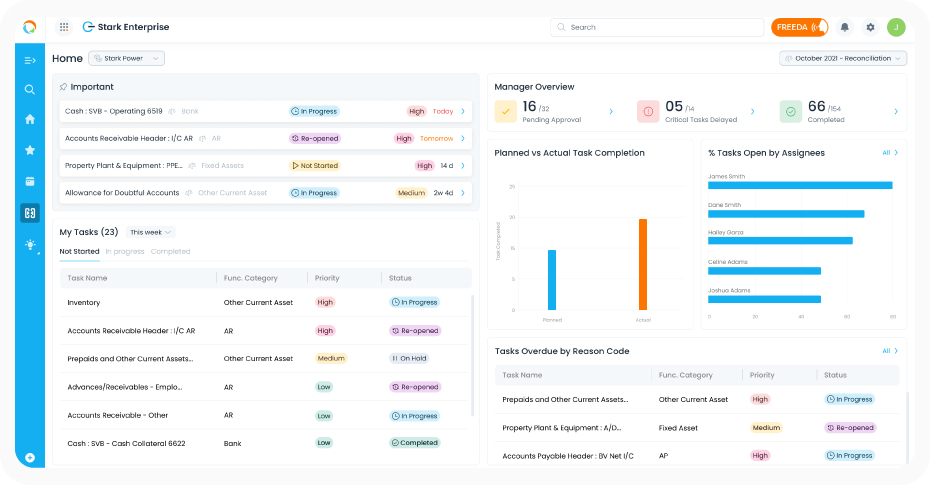Viewport: 930px width, 485px height.
Task: Click the sidebar search icon
Action: coord(30,90)
